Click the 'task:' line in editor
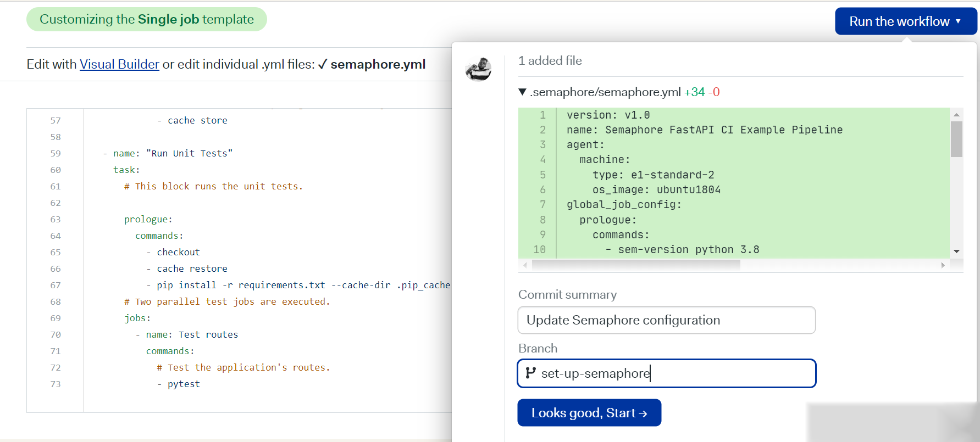The height and width of the screenshot is (442, 980). coord(126,170)
